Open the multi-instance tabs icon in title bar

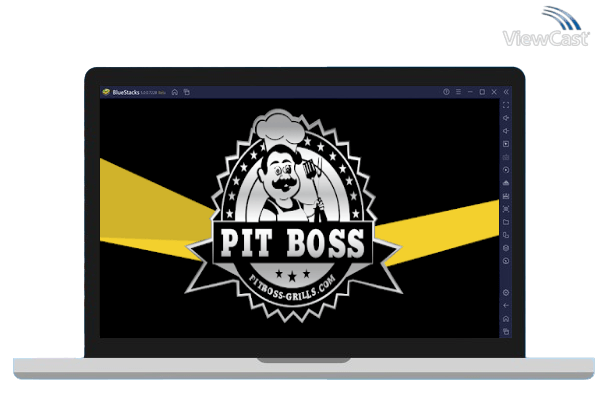pyautogui.click(x=187, y=92)
